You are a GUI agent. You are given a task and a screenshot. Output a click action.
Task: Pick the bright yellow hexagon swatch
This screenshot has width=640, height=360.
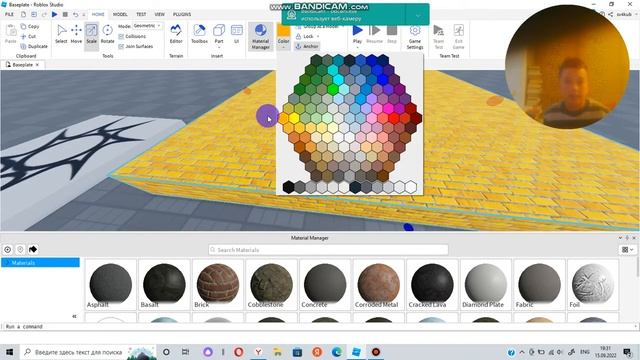pyautogui.click(x=294, y=118)
